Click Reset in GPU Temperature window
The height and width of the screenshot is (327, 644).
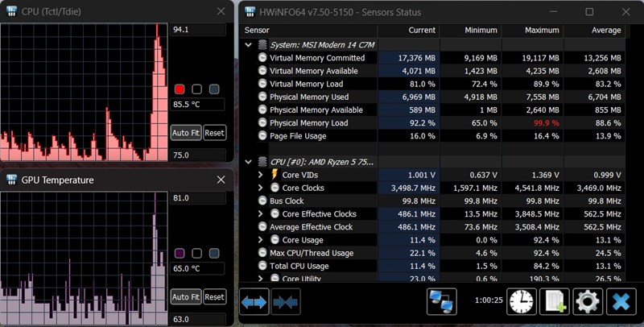214,296
